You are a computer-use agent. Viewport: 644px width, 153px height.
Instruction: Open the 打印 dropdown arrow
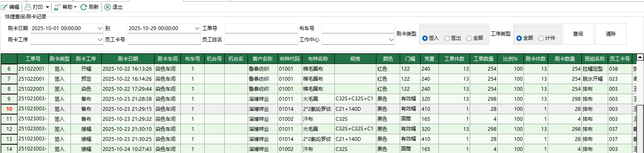tap(47, 7)
